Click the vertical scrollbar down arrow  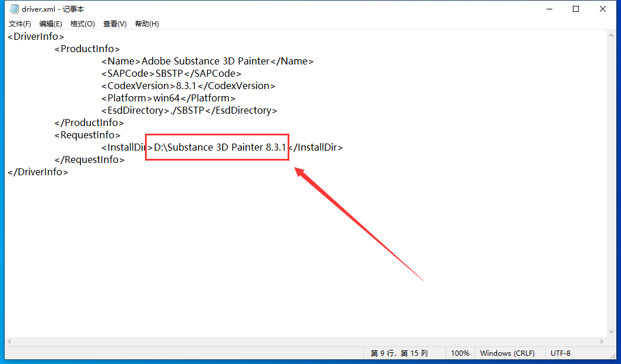click(x=611, y=332)
